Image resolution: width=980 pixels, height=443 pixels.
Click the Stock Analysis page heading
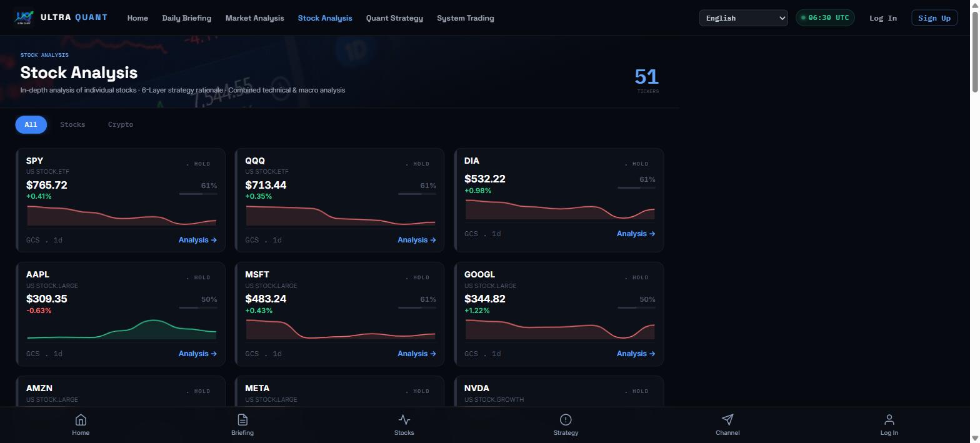pos(79,72)
